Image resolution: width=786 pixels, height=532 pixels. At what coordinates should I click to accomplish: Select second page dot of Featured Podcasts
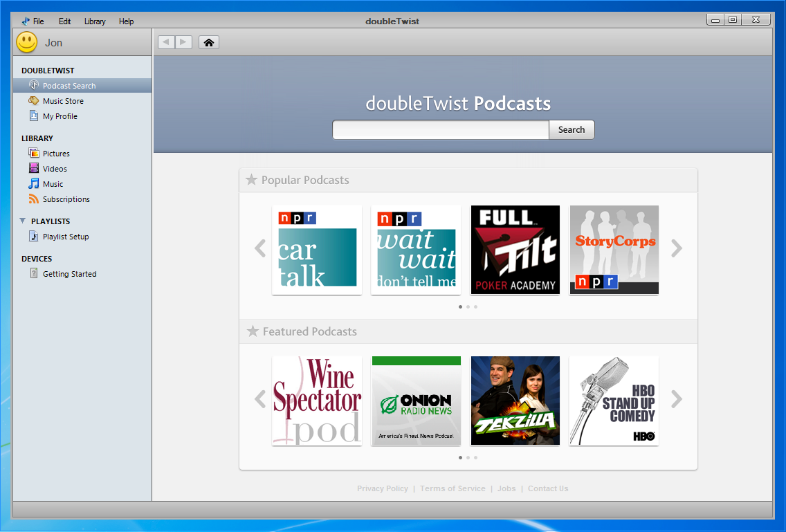pyautogui.click(x=468, y=458)
